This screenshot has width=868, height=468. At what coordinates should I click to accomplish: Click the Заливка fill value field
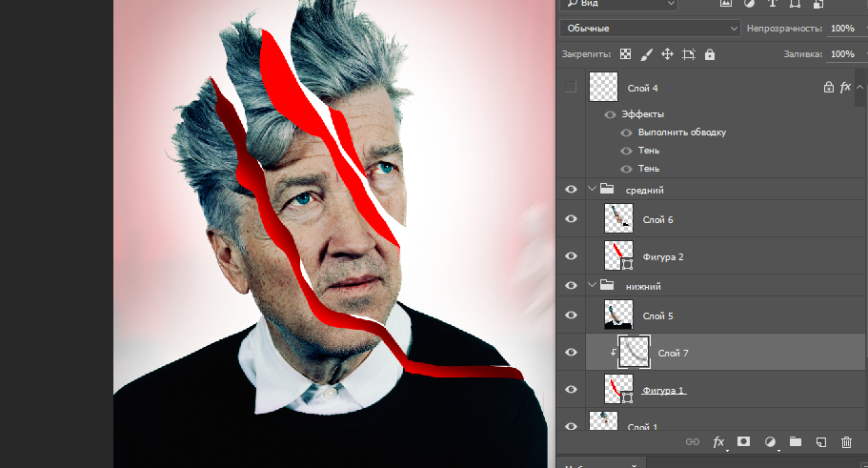(845, 54)
